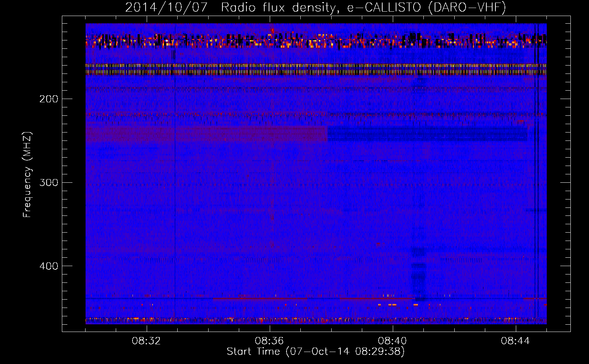Click the "08:36" time tick label
The width and height of the screenshot is (589, 364).
point(269,341)
